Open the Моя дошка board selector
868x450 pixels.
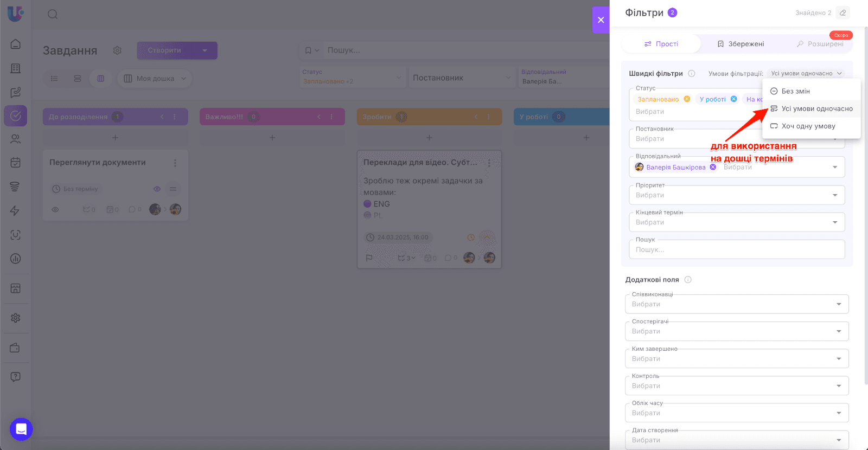155,79
